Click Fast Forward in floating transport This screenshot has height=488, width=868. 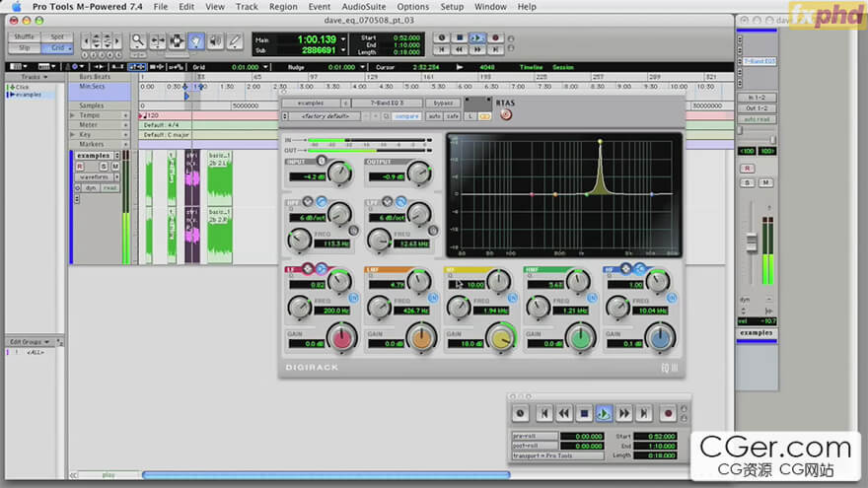point(623,413)
